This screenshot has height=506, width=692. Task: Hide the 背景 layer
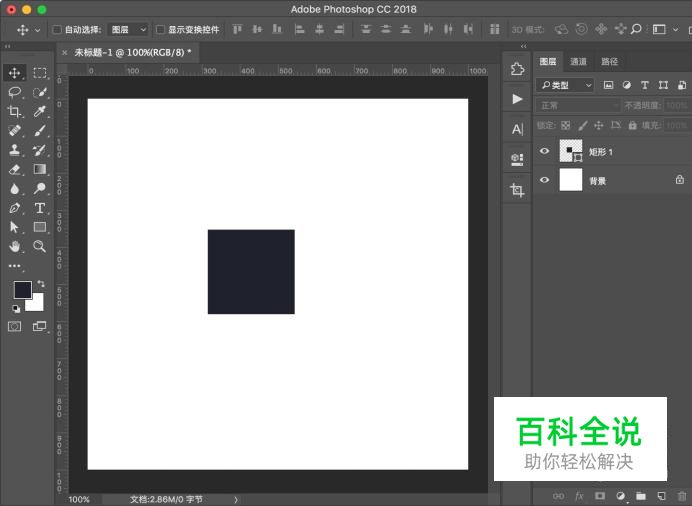tap(545, 181)
